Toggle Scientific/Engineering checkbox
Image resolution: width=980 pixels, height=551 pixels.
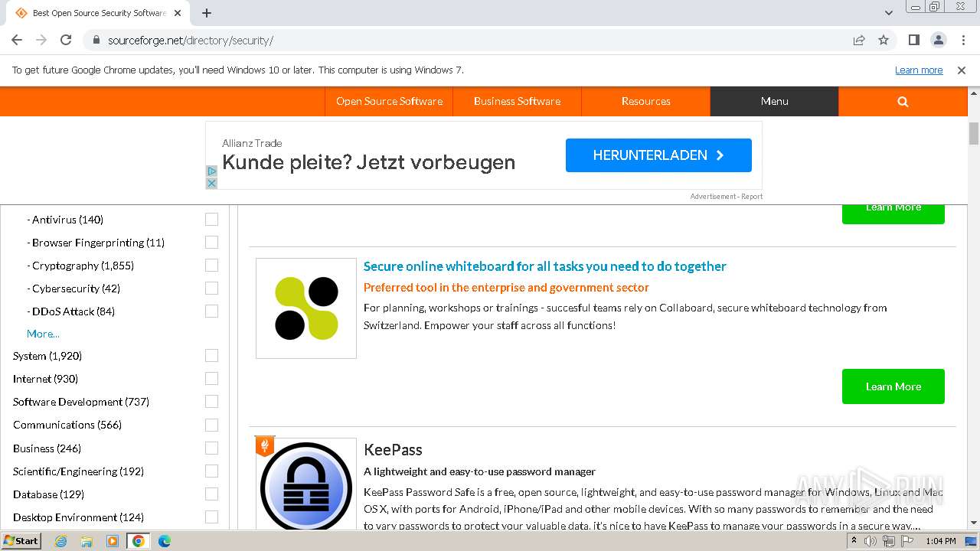click(x=212, y=471)
